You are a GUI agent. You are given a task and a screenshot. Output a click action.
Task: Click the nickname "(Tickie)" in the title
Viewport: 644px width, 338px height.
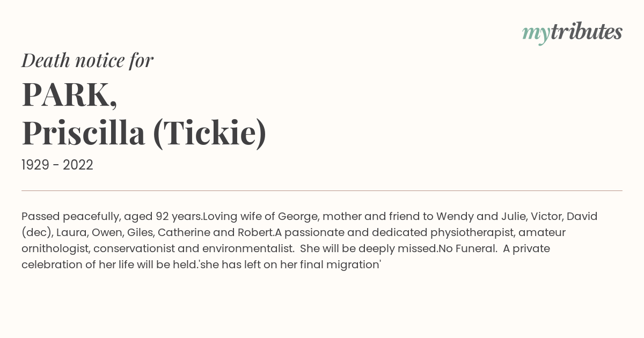[209, 134]
